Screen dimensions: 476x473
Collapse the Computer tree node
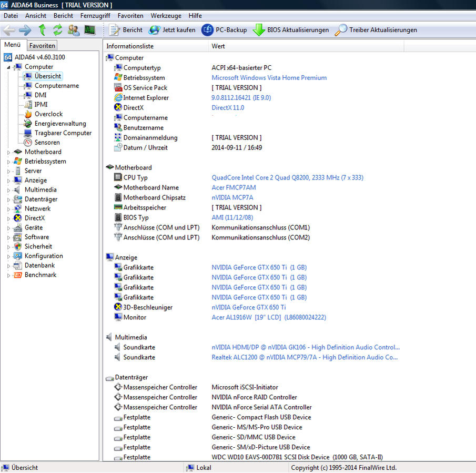(8, 67)
